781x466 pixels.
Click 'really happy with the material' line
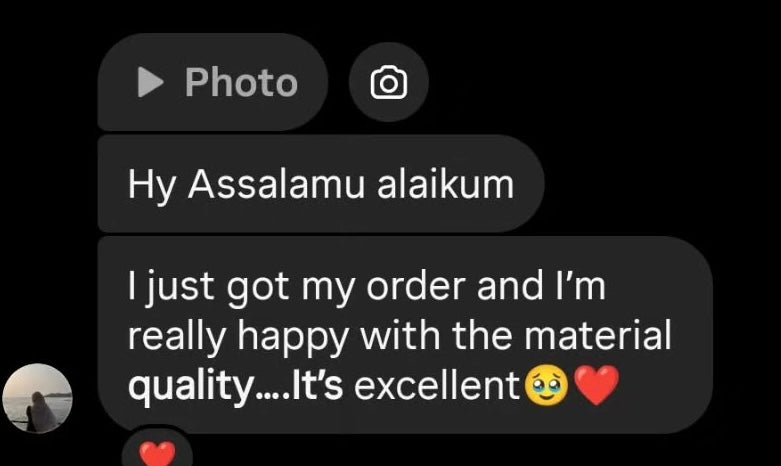tap(399, 336)
